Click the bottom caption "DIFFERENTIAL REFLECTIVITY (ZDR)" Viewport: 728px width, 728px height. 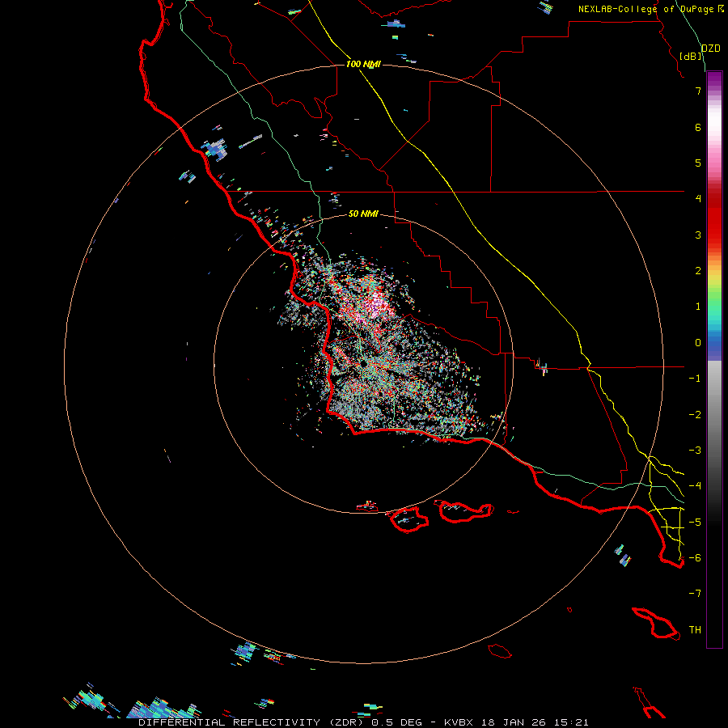pos(252,722)
